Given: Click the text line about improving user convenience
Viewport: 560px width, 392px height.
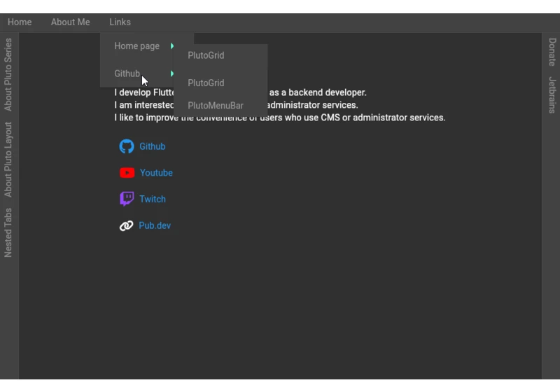Looking at the screenshot, I should point(279,118).
